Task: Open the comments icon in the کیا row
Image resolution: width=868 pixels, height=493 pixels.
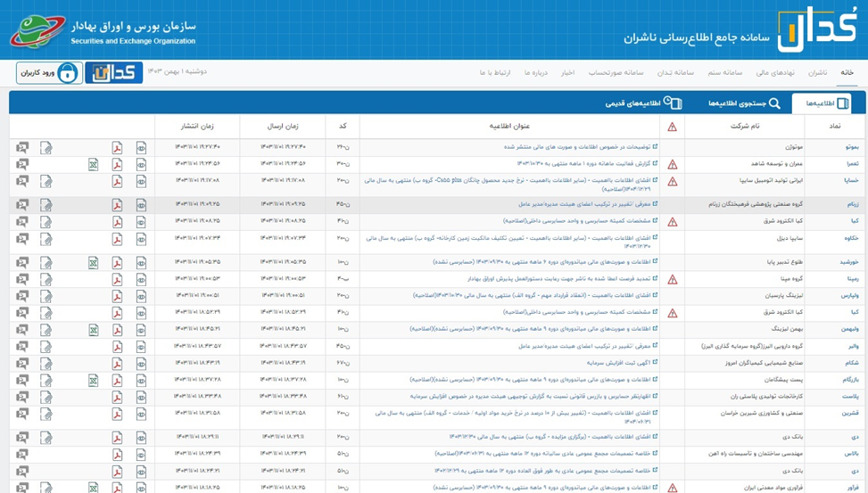Action: [x=21, y=220]
